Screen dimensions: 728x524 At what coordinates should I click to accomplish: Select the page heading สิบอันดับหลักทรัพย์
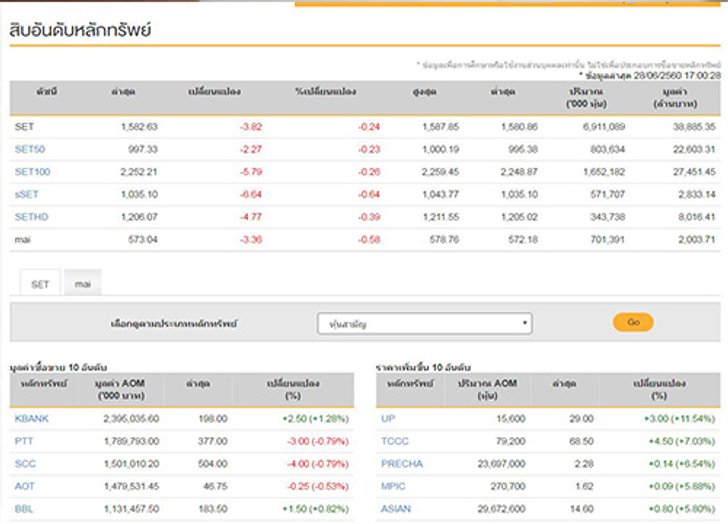(80, 30)
